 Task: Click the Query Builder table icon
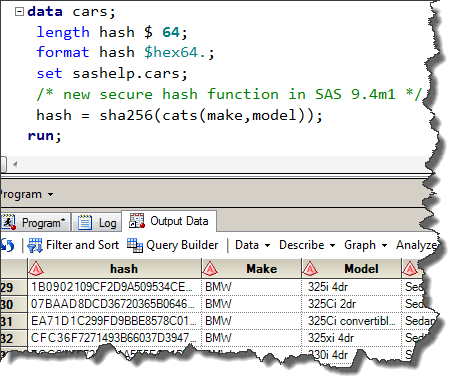coord(135,246)
